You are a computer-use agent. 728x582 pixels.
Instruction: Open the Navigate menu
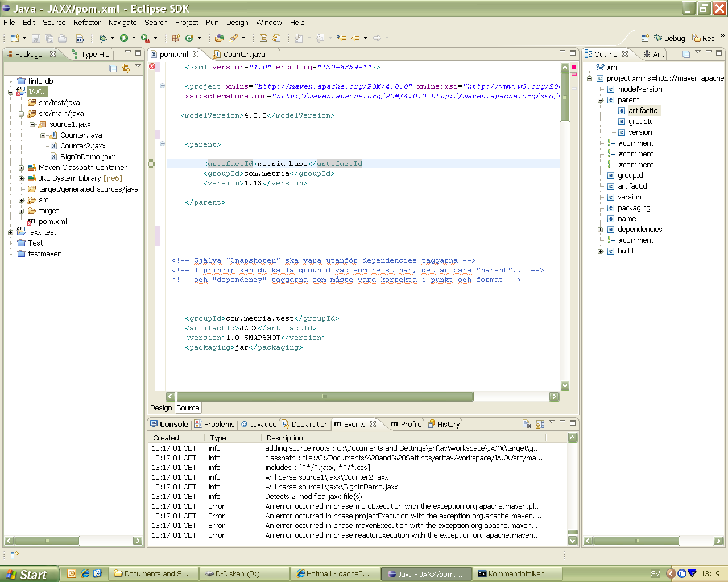pos(122,22)
